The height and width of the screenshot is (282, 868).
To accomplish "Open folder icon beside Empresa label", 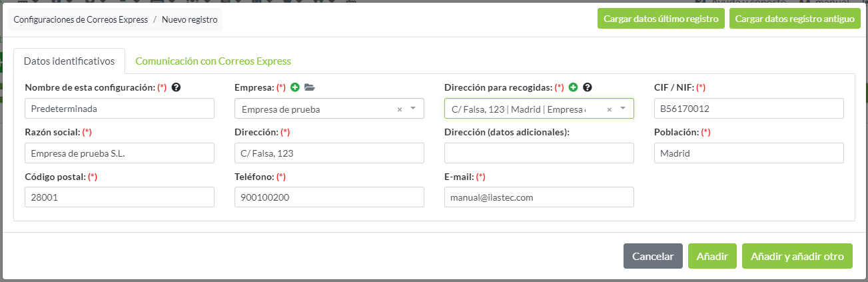I will click(x=310, y=87).
